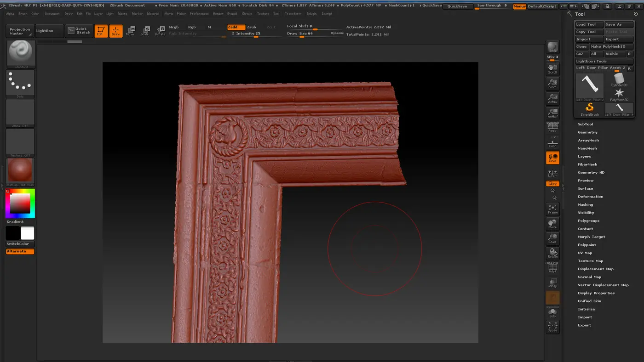This screenshot has height=362, width=644.
Task: Click the Zoom canvas icon
Action: coord(552,84)
